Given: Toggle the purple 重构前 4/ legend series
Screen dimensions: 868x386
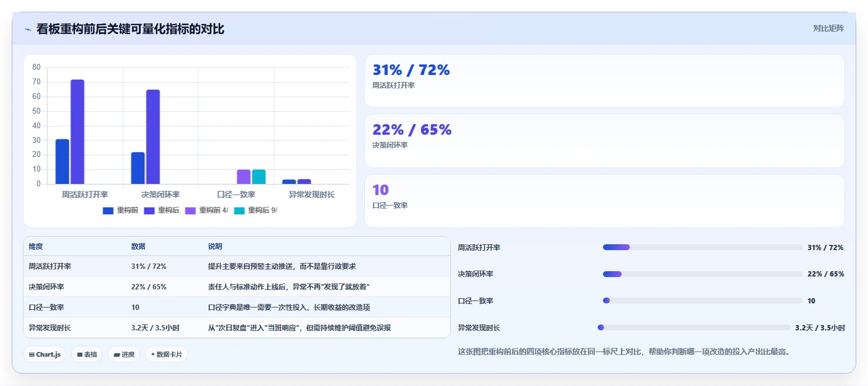Looking at the screenshot, I should [x=206, y=210].
